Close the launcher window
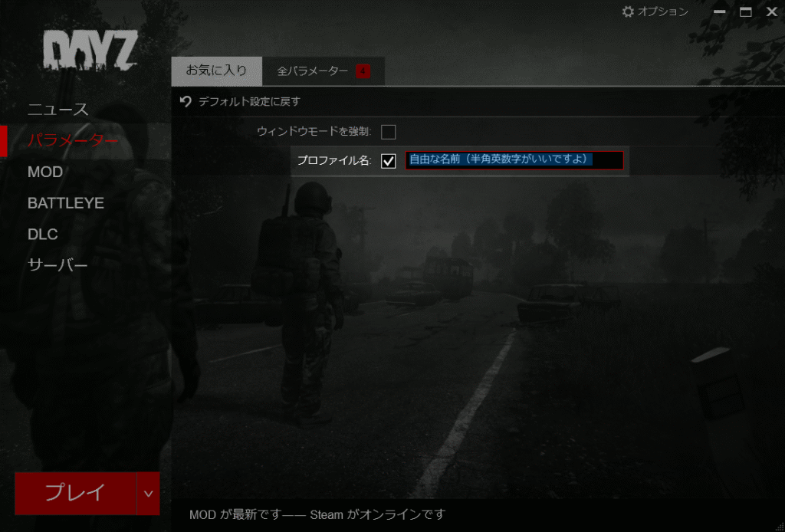This screenshot has width=785, height=532. coord(772,11)
